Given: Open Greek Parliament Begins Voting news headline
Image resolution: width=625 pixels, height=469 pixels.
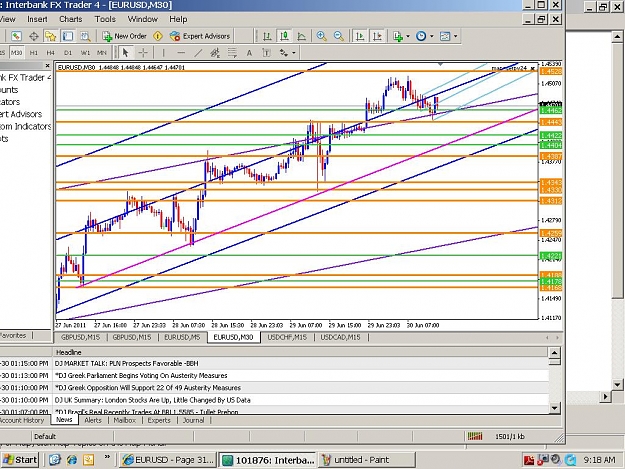Looking at the screenshot, I should 141,375.
